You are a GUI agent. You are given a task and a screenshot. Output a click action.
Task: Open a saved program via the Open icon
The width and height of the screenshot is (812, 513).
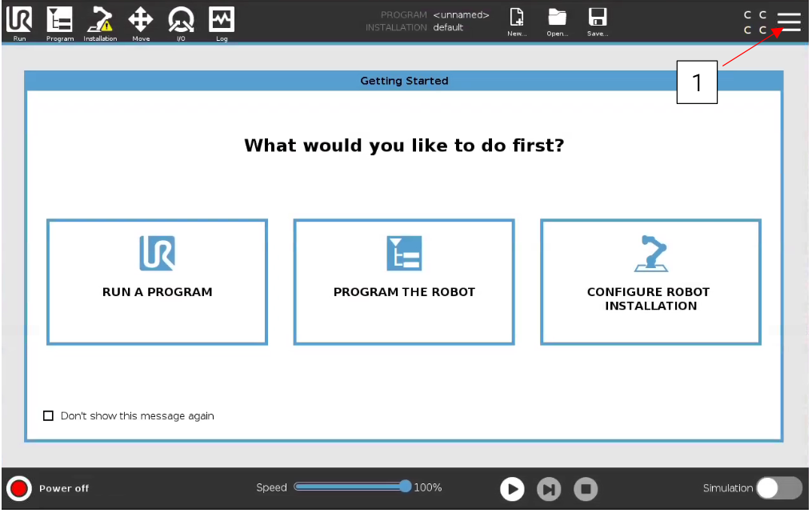pos(557,22)
